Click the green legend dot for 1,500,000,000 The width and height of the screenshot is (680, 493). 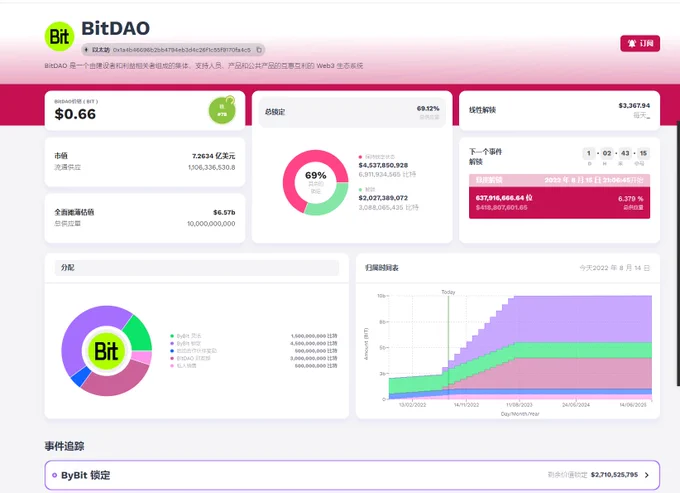pyautogui.click(x=172, y=336)
